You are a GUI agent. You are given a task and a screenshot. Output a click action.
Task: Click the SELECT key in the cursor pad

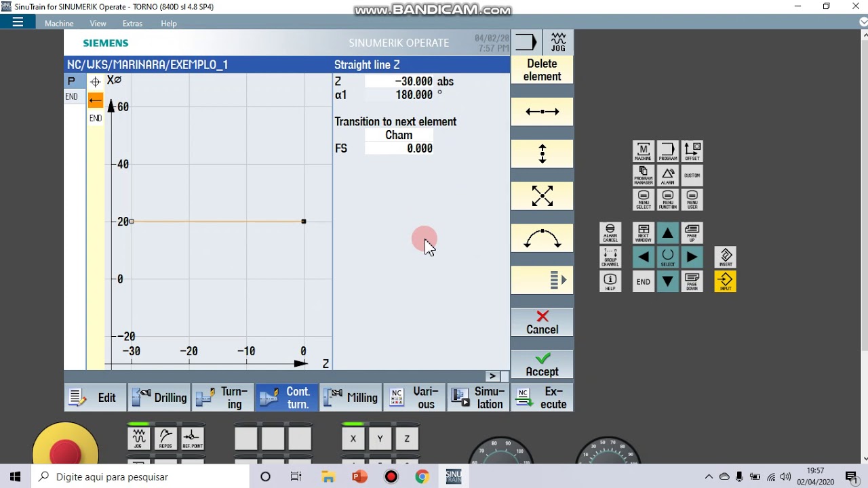(x=668, y=257)
